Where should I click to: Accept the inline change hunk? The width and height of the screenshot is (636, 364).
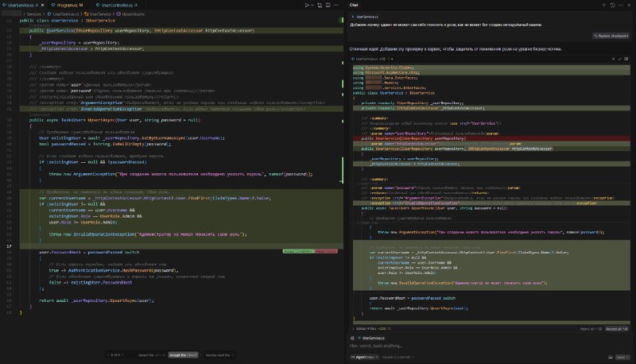[x=298, y=251]
